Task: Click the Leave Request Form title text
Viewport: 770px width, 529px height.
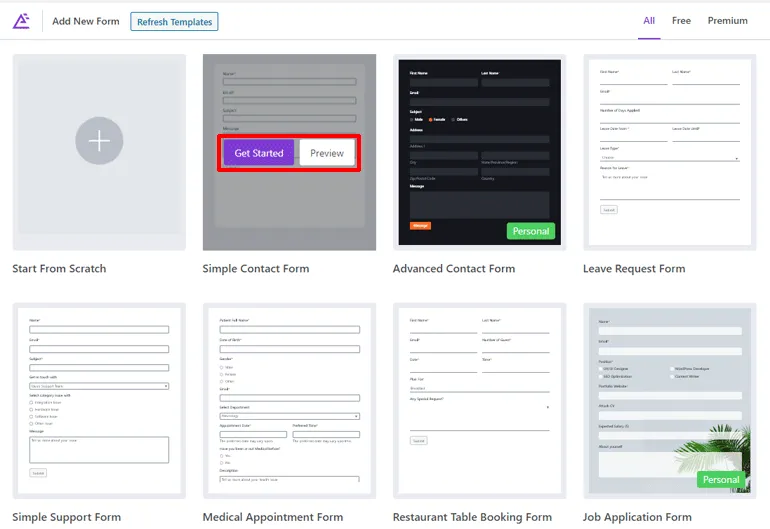Action: pos(634,269)
